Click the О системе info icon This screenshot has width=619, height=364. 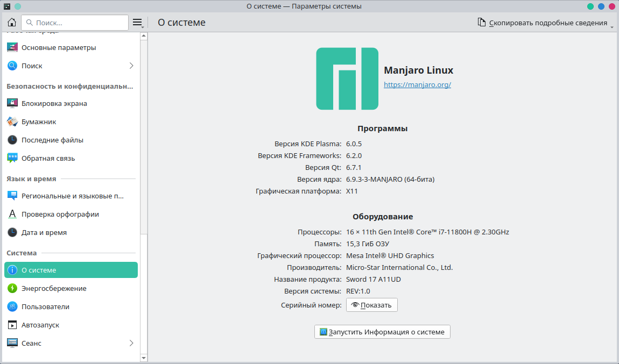12,270
